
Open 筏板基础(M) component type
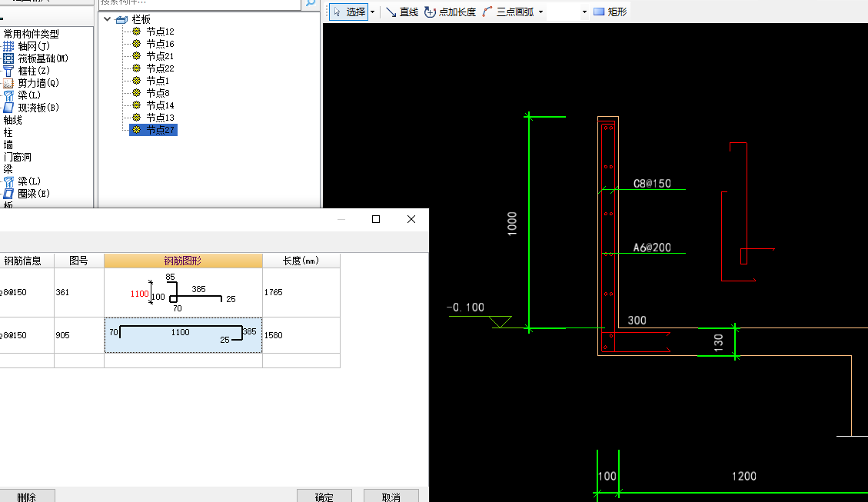36,58
